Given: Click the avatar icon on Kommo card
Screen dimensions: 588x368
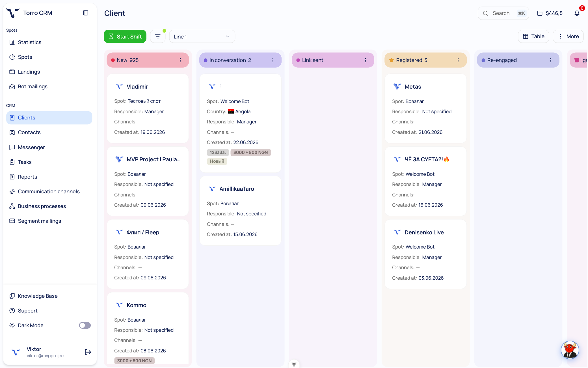Looking at the screenshot, I should point(119,305).
